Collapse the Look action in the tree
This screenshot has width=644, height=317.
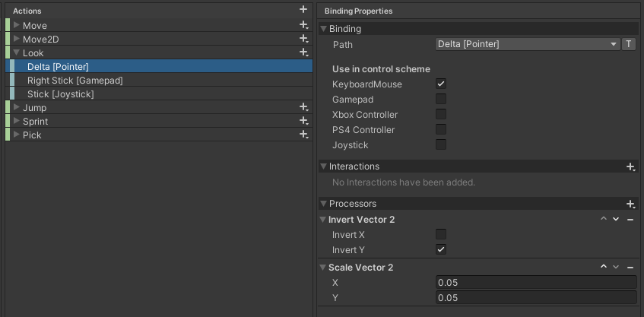click(x=17, y=52)
